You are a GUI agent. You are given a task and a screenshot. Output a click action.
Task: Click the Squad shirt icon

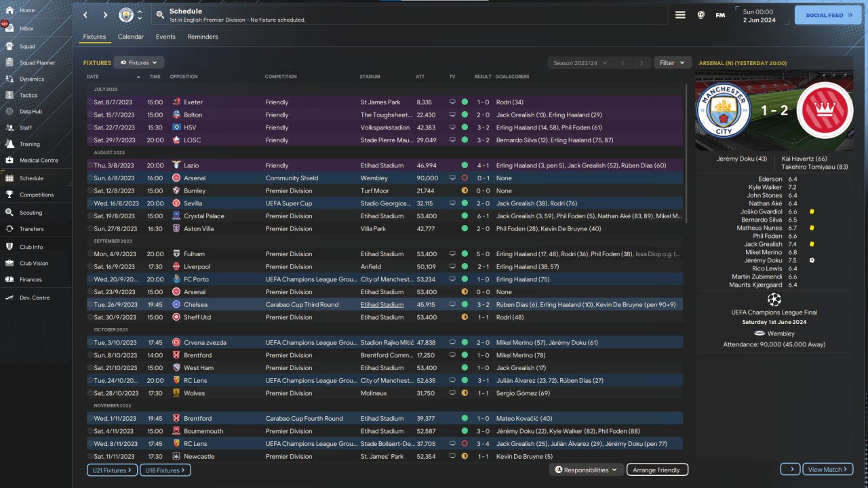point(10,47)
